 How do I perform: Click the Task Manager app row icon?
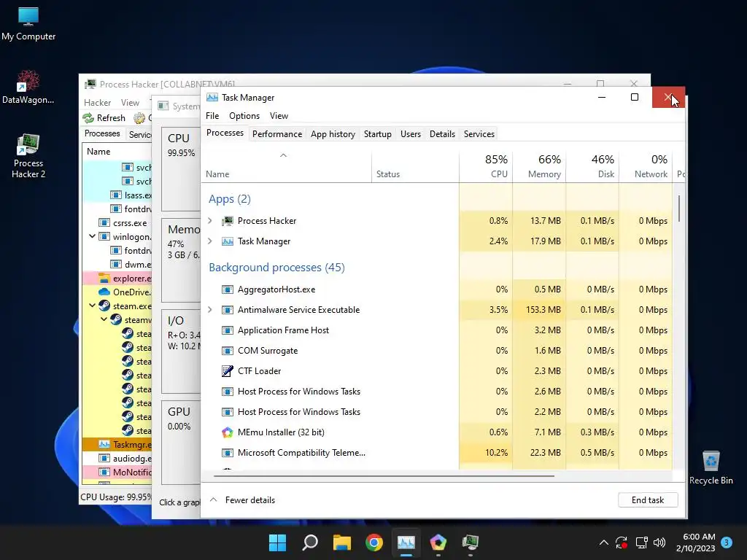click(228, 241)
